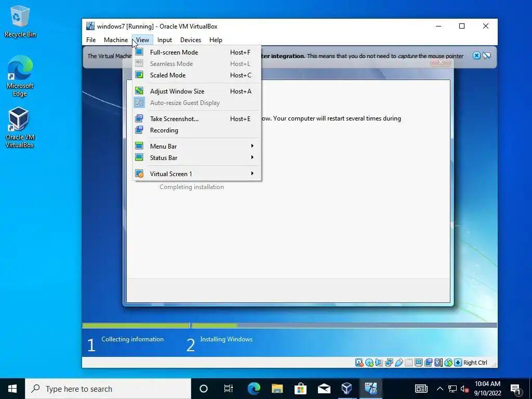Open Mail from the taskbar

(x=324, y=389)
